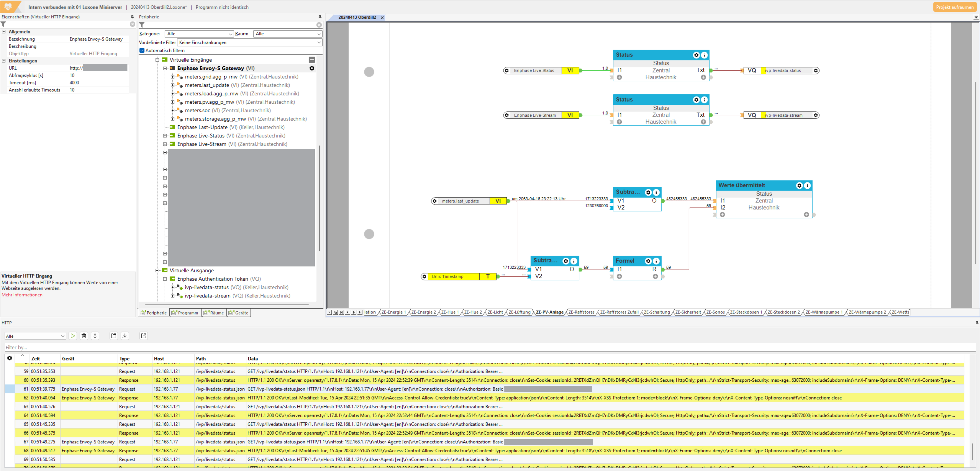
Task: Open the Vordefinierte Filter dropdown
Action: (x=250, y=43)
